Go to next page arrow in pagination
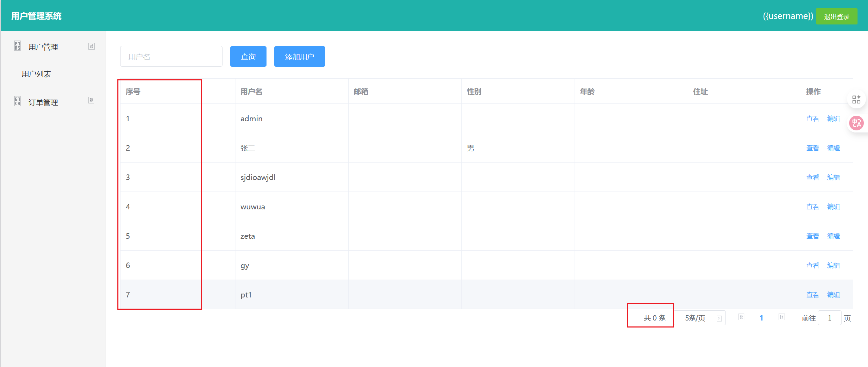The image size is (868, 367). [782, 317]
